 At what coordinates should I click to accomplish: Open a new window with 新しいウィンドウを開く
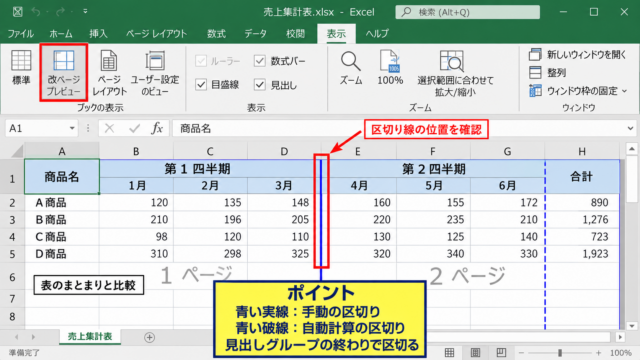(x=578, y=54)
